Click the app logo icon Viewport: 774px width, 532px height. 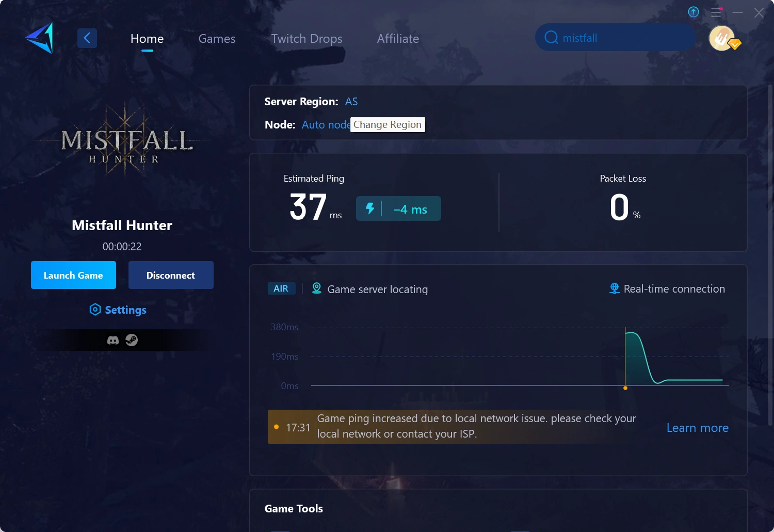pos(39,38)
